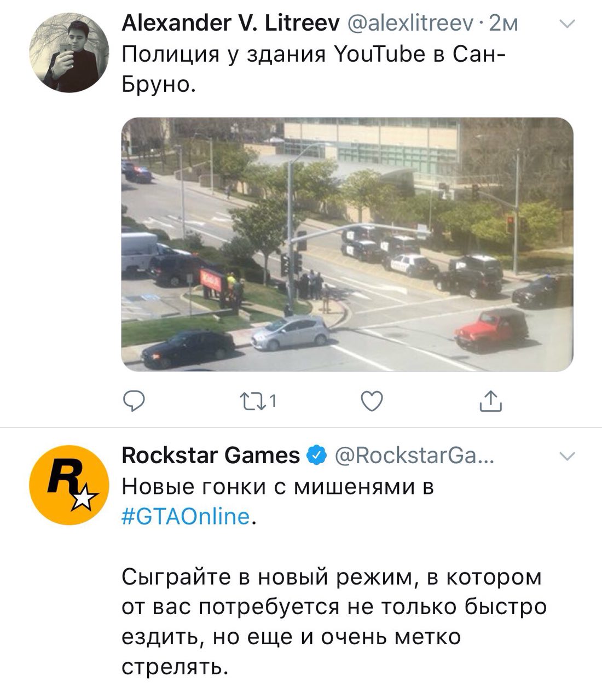The height and width of the screenshot is (700, 602).
Task: Open Rockstar tweet about new target races
Action: point(277,501)
